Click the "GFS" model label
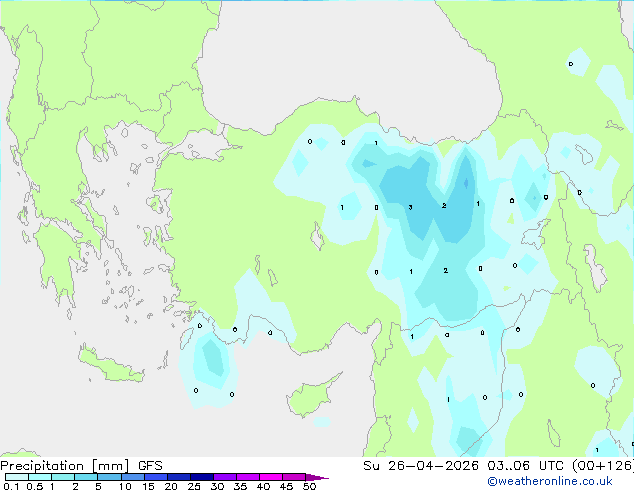The image size is (634, 490). tap(150, 466)
